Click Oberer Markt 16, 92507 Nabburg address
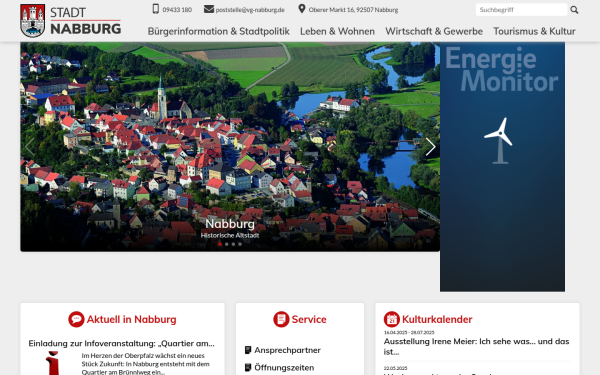 pos(353,10)
